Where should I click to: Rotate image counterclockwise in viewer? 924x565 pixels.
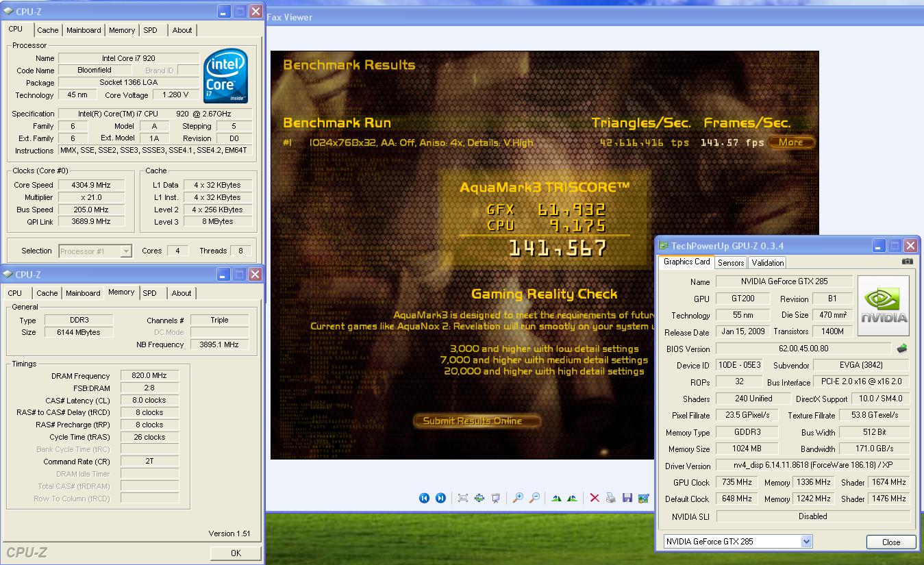[x=573, y=498]
